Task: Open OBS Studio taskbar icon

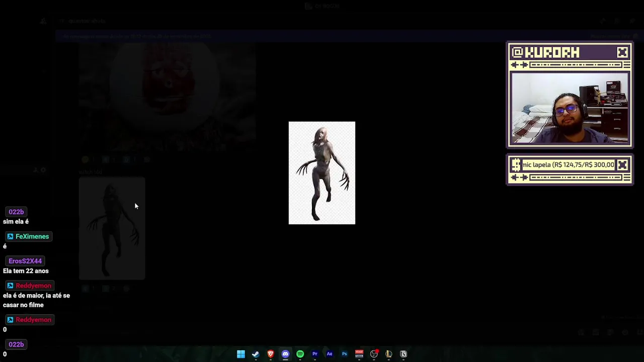Action: point(374,354)
